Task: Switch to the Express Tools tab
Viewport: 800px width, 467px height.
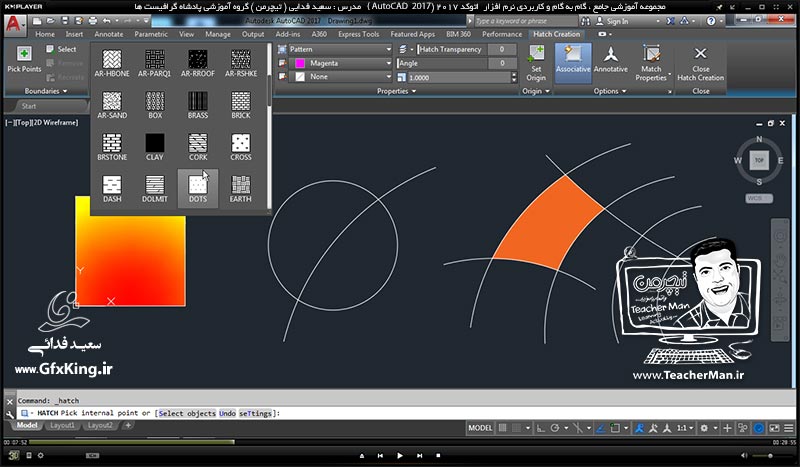Action: tap(358, 34)
